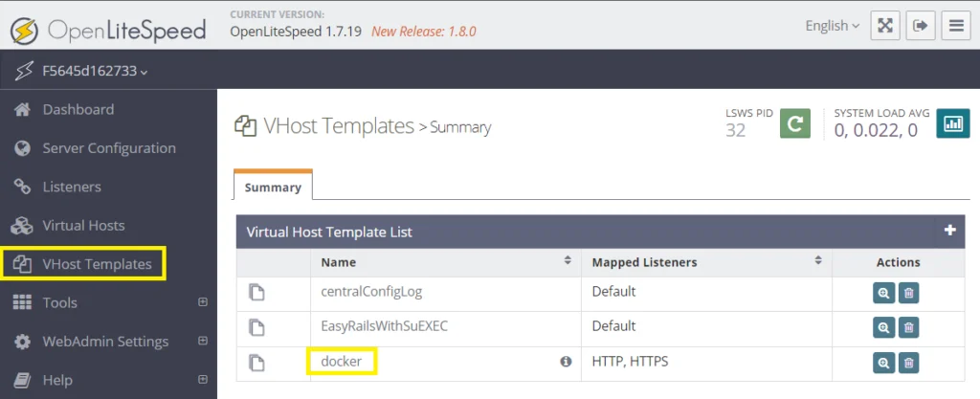Open the English language dropdown
Image resolution: width=980 pixels, height=399 pixels.
click(832, 26)
